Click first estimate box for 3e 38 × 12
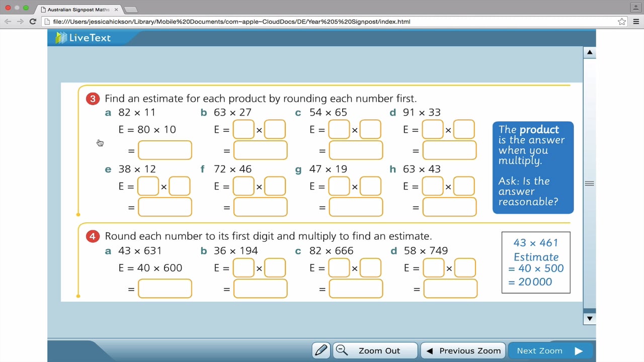 pos(148,186)
